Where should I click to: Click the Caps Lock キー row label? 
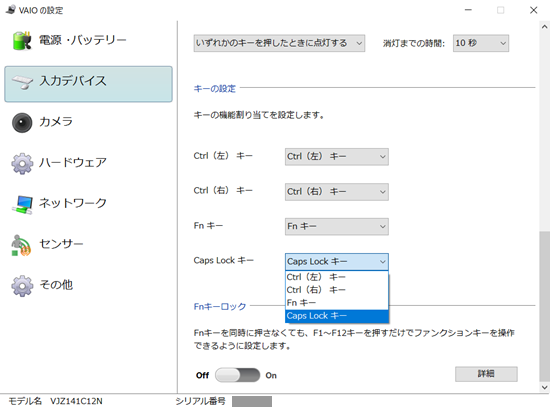point(223,260)
